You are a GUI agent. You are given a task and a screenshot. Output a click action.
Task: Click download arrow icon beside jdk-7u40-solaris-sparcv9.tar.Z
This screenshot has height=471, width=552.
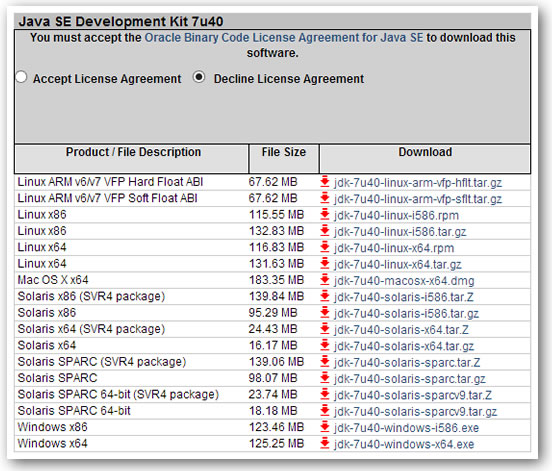(325, 394)
